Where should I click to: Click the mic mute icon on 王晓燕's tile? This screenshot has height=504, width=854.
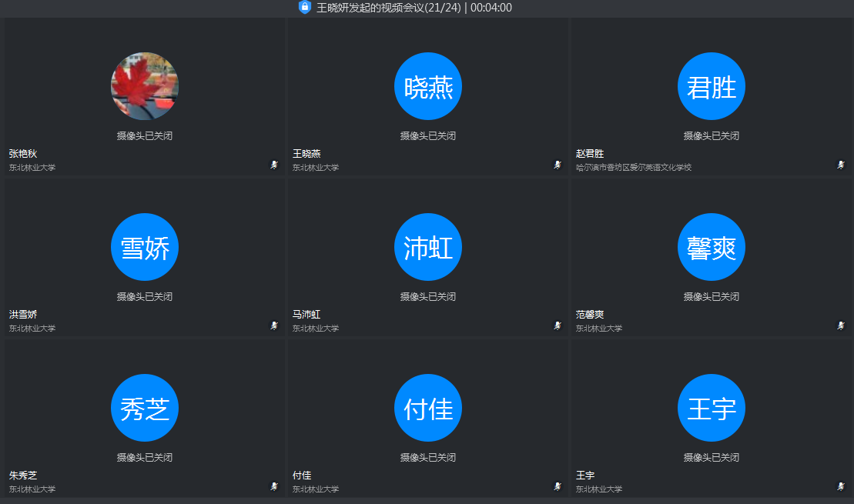(558, 164)
